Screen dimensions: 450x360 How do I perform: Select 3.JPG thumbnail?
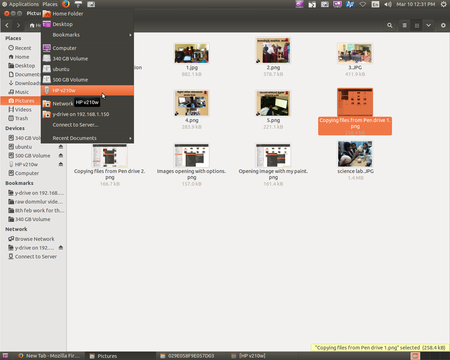[355, 53]
